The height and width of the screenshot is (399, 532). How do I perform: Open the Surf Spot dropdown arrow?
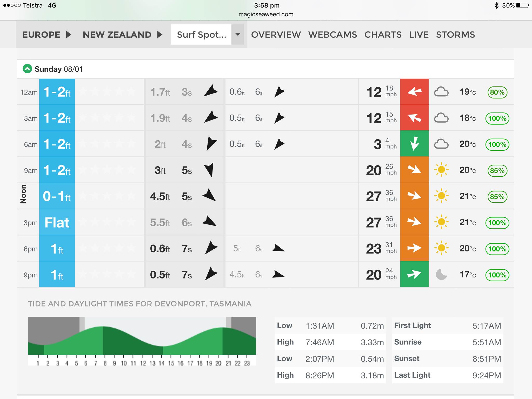click(x=237, y=34)
